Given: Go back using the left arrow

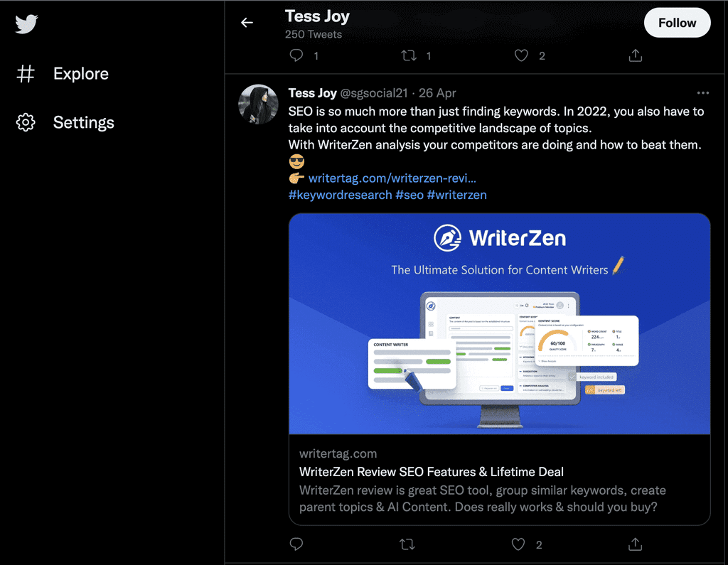Looking at the screenshot, I should tap(247, 22).
